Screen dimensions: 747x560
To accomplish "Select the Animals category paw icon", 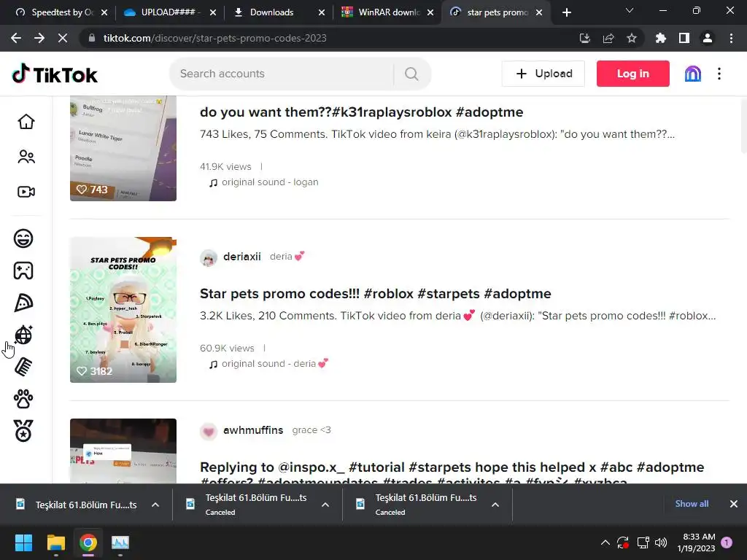I will click(x=23, y=399).
